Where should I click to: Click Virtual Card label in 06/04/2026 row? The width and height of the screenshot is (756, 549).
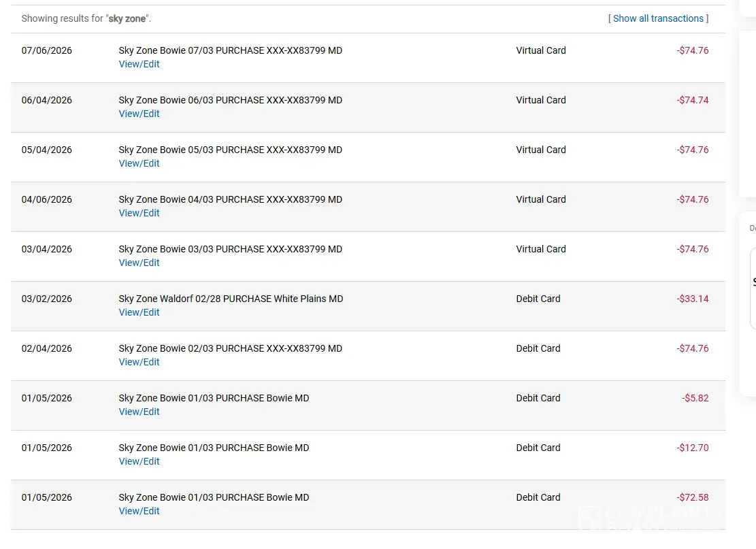[541, 100]
